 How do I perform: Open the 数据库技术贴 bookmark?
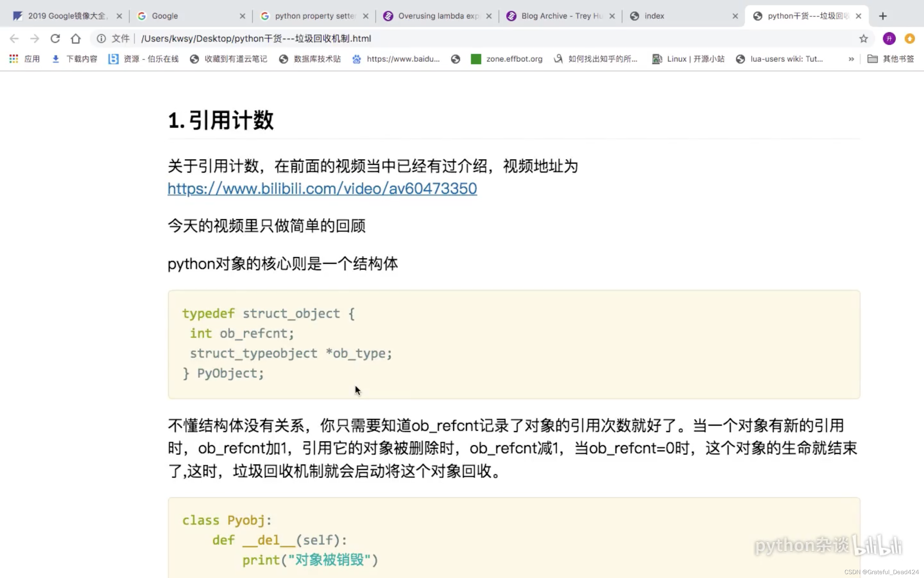pyautogui.click(x=310, y=59)
